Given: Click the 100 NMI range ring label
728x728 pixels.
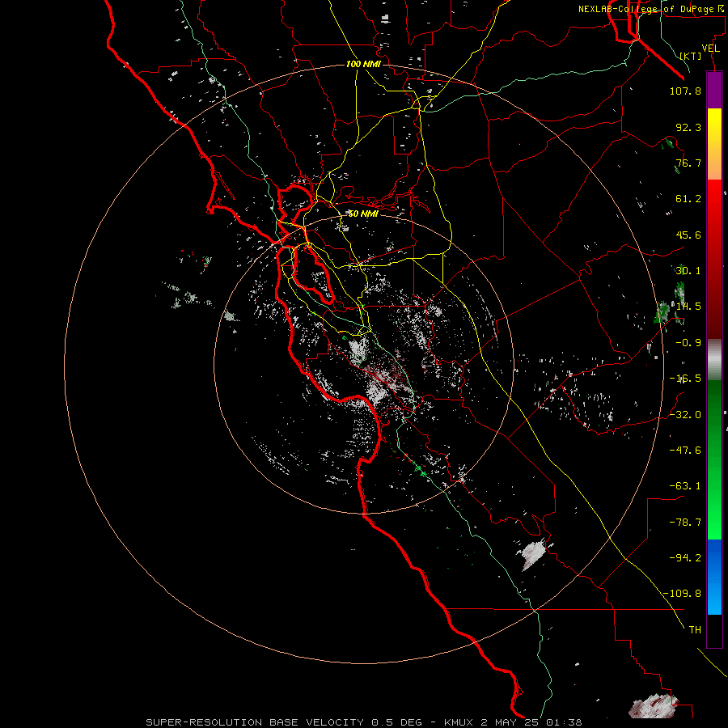Looking at the screenshot, I should click(363, 64).
